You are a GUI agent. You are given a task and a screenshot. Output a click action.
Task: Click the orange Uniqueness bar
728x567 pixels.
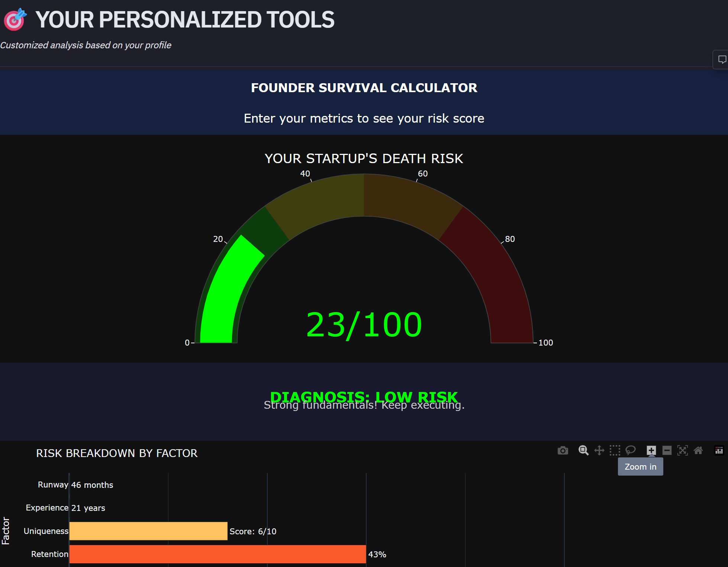pos(148,531)
